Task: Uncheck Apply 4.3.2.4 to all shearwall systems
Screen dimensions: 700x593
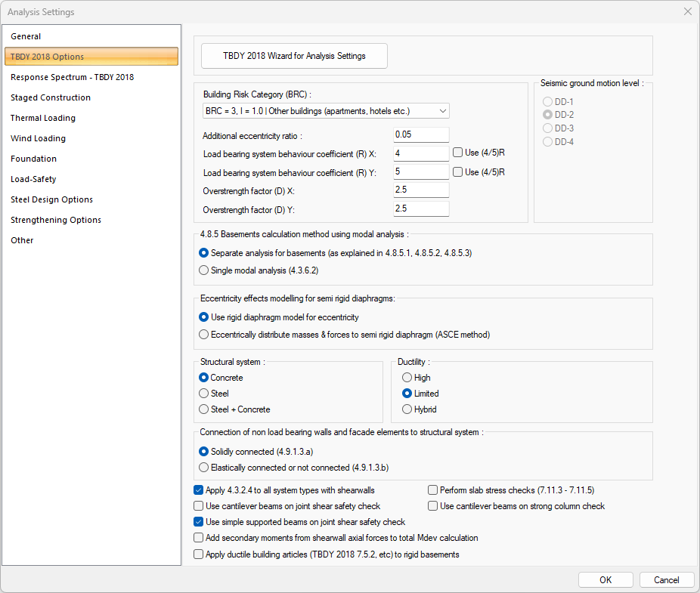Action: 199,490
